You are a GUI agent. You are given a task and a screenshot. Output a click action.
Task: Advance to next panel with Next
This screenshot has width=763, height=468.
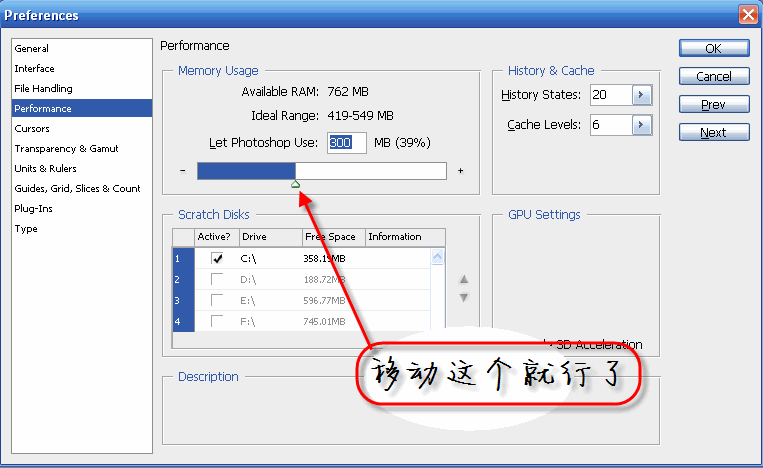coord(714,132)
